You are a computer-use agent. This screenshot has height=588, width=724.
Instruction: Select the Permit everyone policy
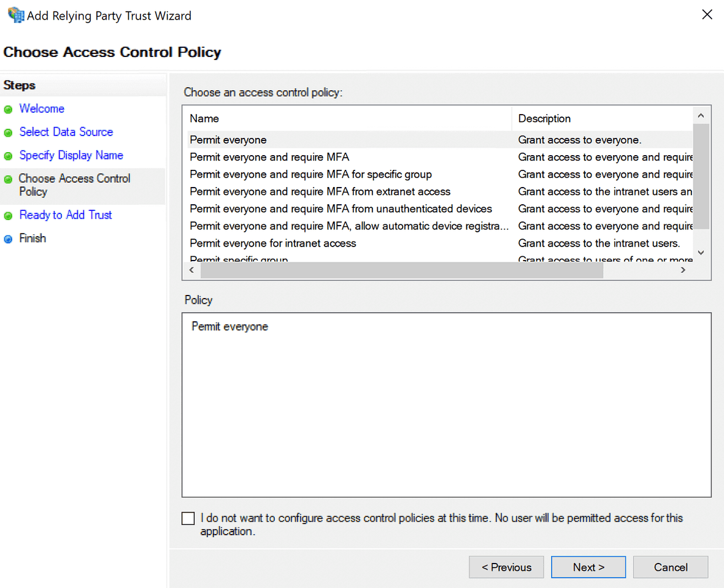click(x=228, y=140)
